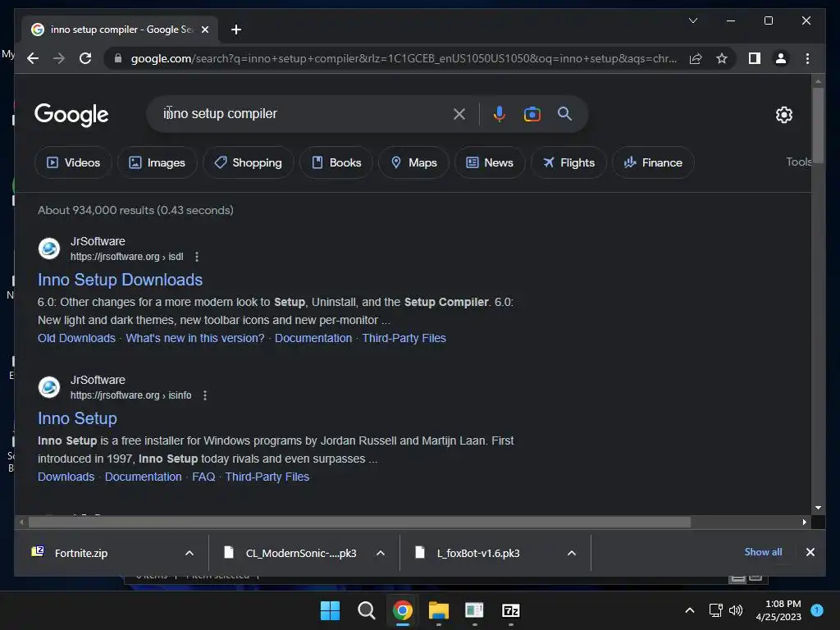
Task: Click the JrSoftware favicon of the isinfo result
Action: click(x=49, y=387)
